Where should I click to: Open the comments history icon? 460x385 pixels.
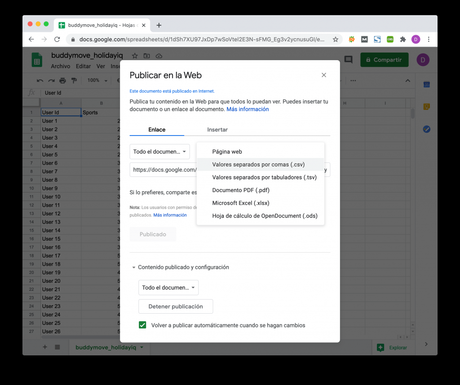(348, 60)
